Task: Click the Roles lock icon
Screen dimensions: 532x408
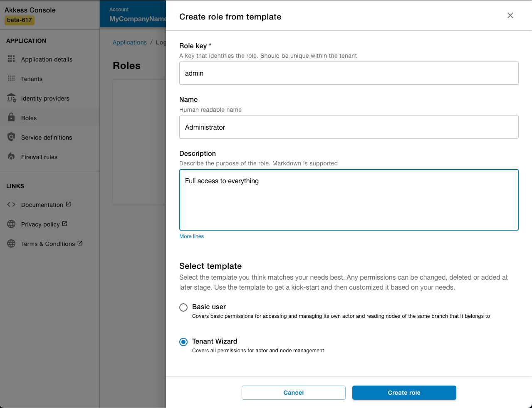Action: pos(11,118)
